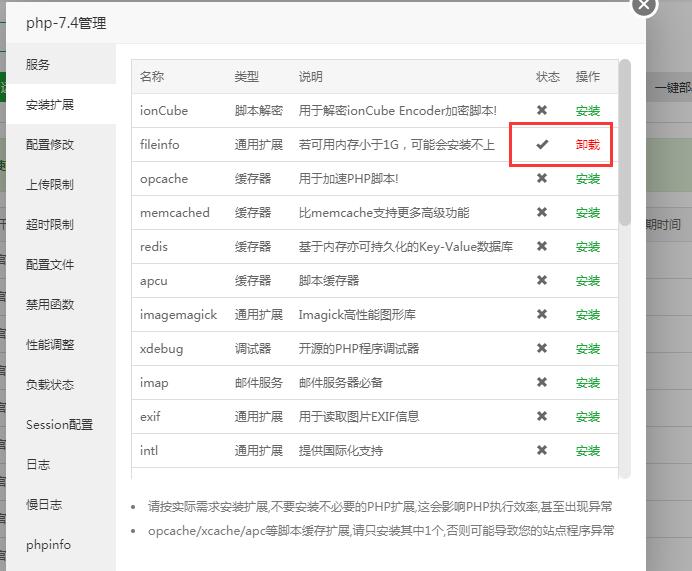Screen dimensions: 692x571
Task: Install the ionCube extension
Action: (587, 110)
